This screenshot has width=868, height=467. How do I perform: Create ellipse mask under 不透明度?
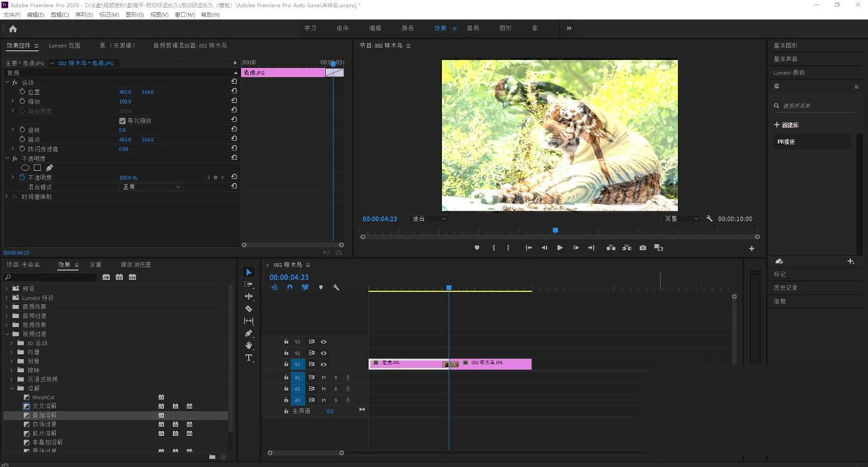click(x=25, y=167)
